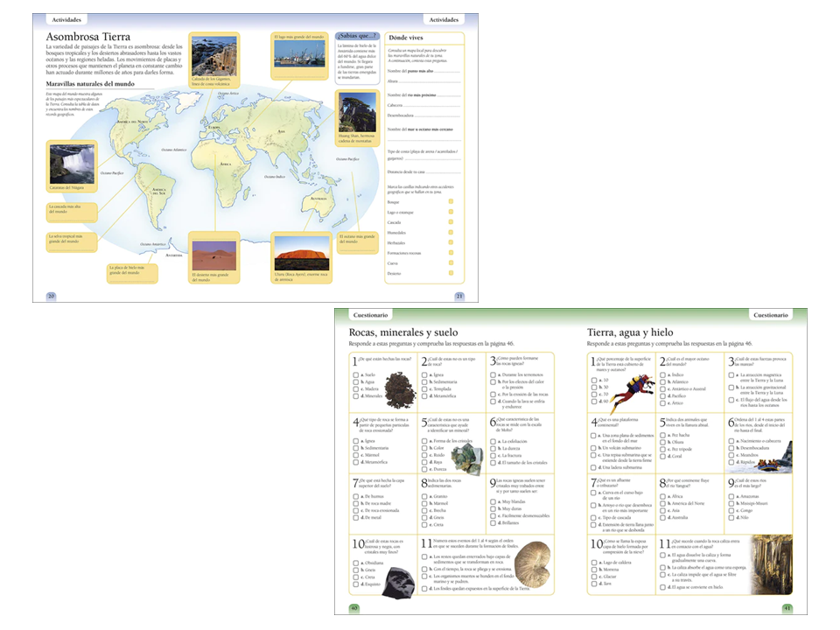This screenshot has width=840, height=630.
Task: Click the limestone cave photo
Action: [772, 564]
